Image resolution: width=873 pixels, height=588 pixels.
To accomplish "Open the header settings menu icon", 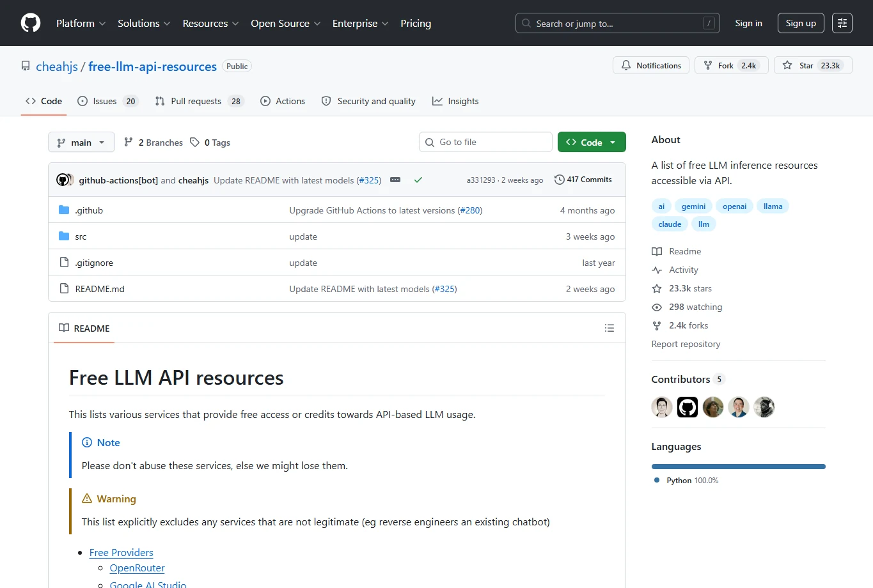I will tap(842, 23).
